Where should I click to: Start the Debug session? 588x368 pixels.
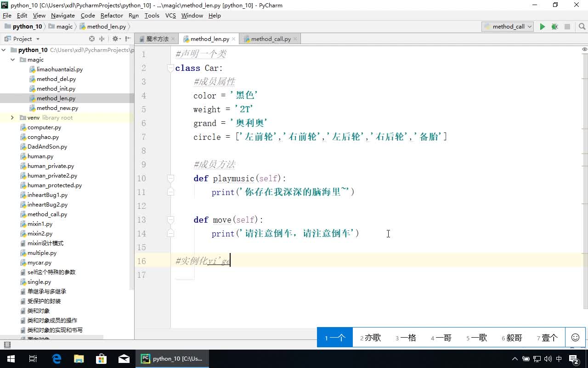coord(554,26)
